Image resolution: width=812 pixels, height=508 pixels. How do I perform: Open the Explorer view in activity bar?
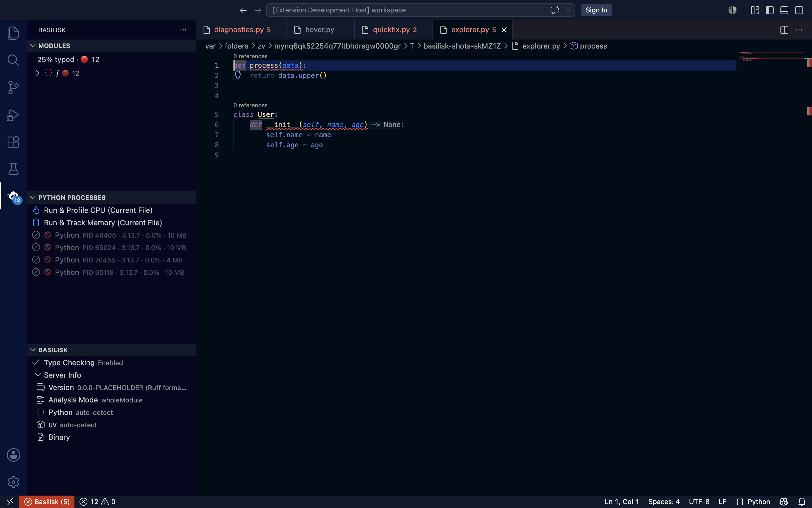click(14, 33)
